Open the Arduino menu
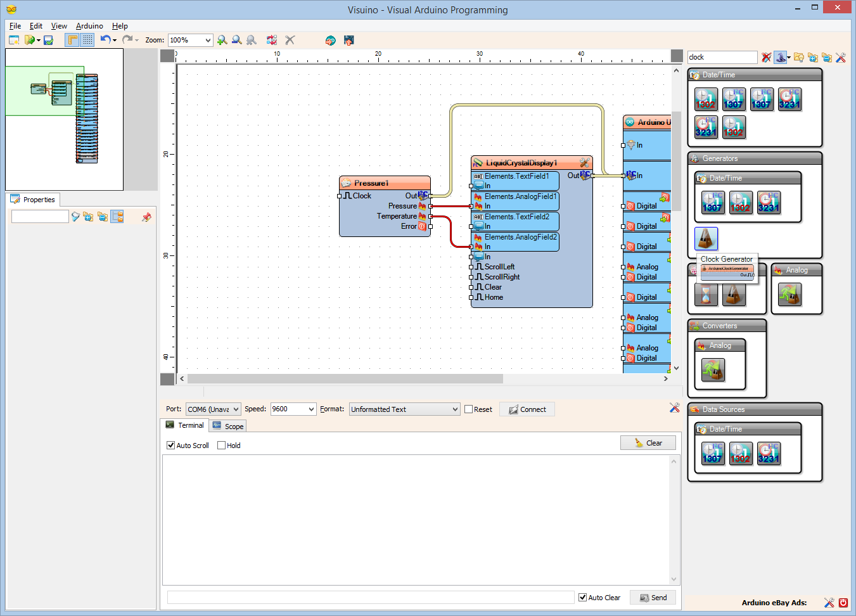Viewport: 856px width, 616px height. click(89, 26)
